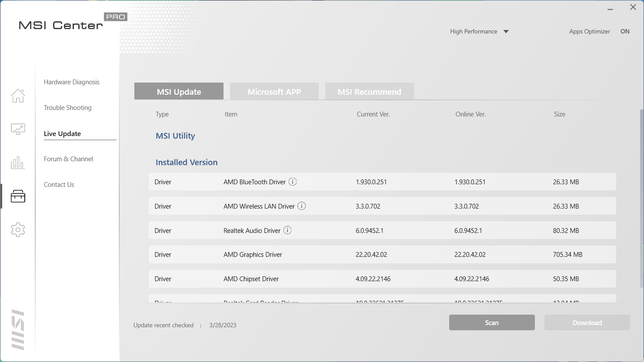Select the MSI Update tab
644x362 pixels.
pos(179,91)
